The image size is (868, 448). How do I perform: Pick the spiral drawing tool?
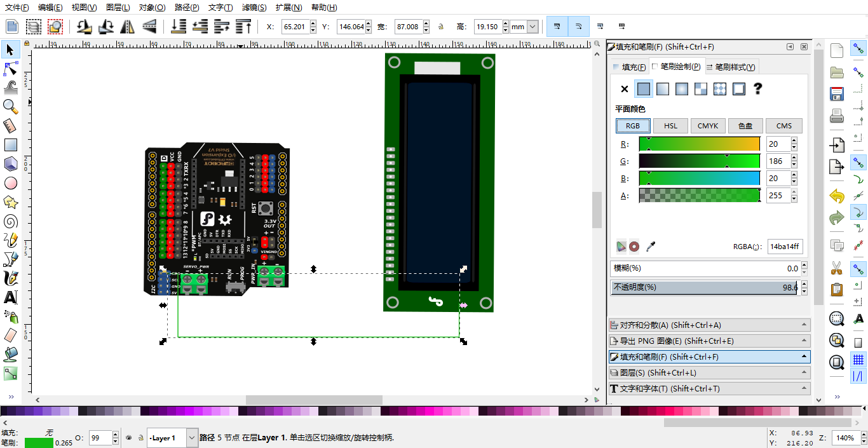[11, 221]
